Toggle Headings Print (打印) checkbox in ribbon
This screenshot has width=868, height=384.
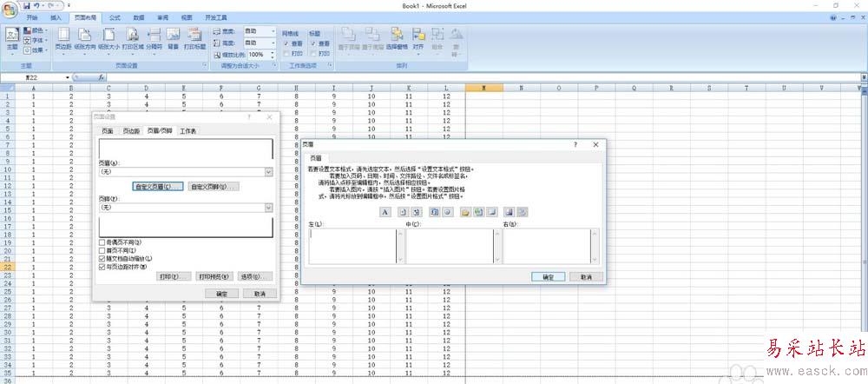tap(312, 53)
